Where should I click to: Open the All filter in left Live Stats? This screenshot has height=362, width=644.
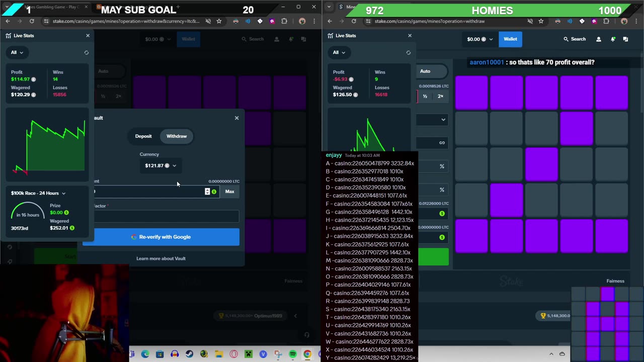[17, 52]
